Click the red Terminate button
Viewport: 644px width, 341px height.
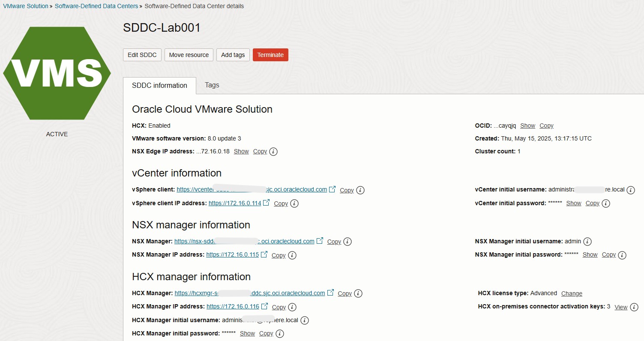pyautogui.click(x=270, y=55)
